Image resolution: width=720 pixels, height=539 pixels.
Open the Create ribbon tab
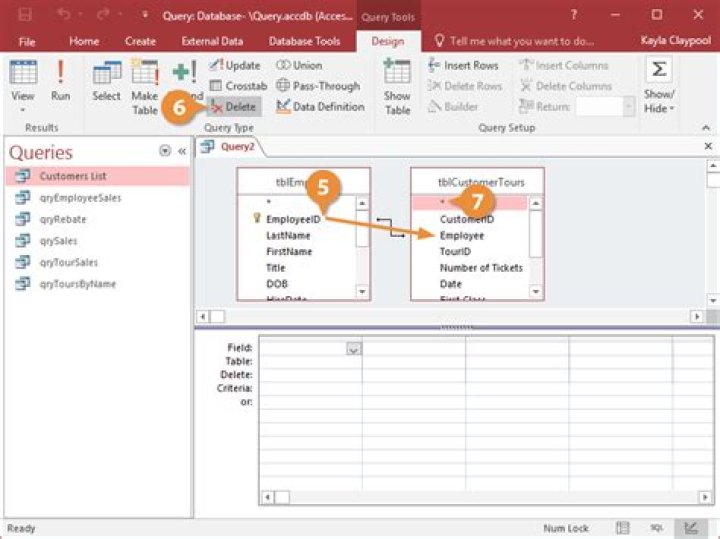point(140,41)
